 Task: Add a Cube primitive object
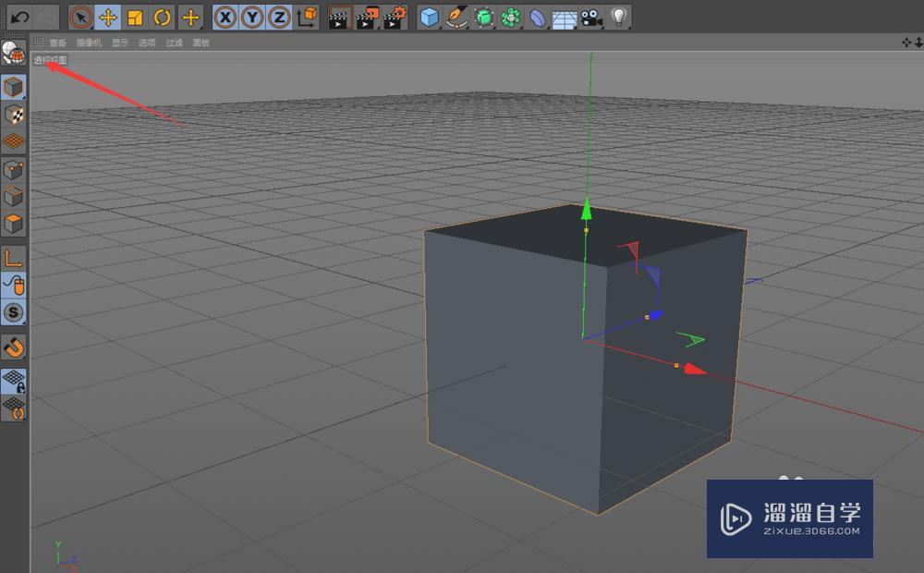click(430, 18)
